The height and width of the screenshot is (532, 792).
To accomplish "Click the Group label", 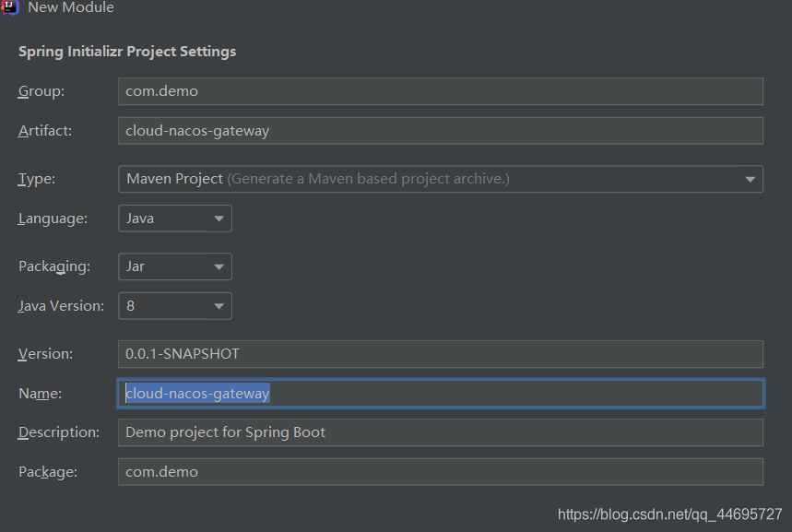I will click(41, 91).
